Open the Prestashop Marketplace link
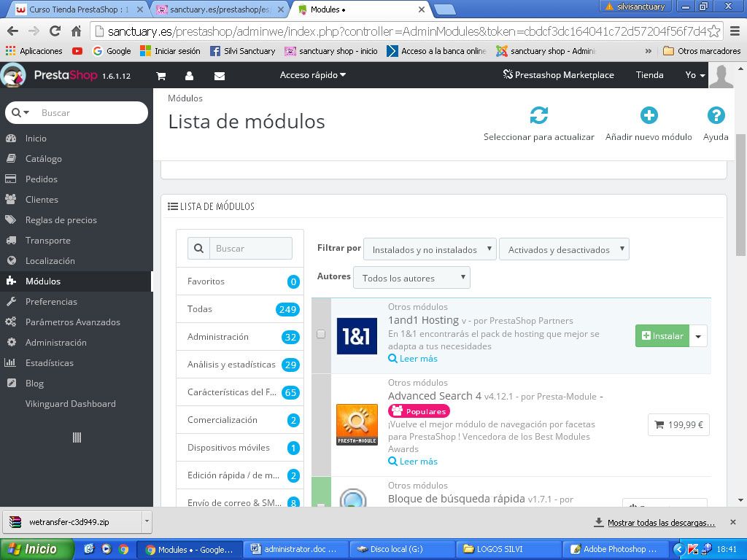 pyautogui.click(x=558, y=75)
